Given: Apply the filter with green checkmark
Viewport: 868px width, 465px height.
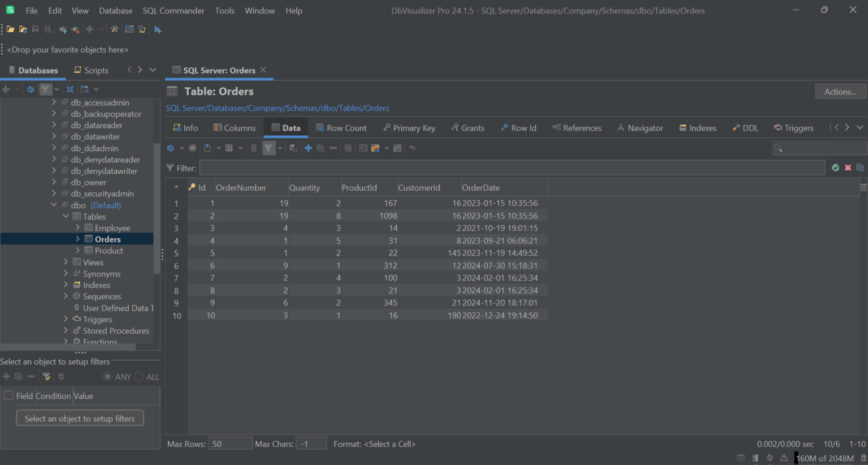Looking at the screenshot, I should pyautogui.click(x=835, y=168).
